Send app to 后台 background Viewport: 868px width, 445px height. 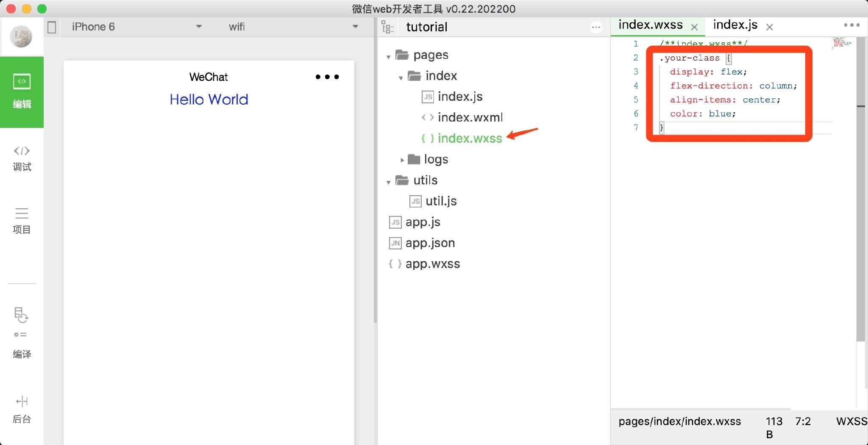pos(22,410)
